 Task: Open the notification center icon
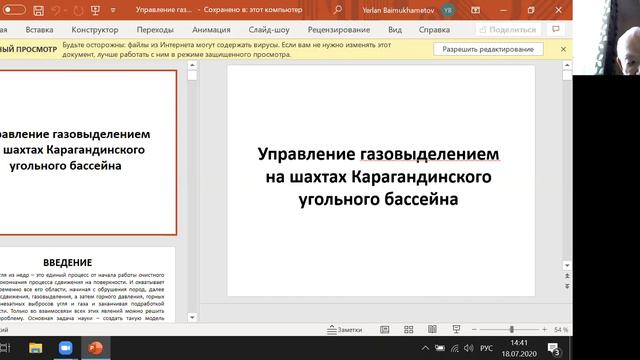coord(554,349)
